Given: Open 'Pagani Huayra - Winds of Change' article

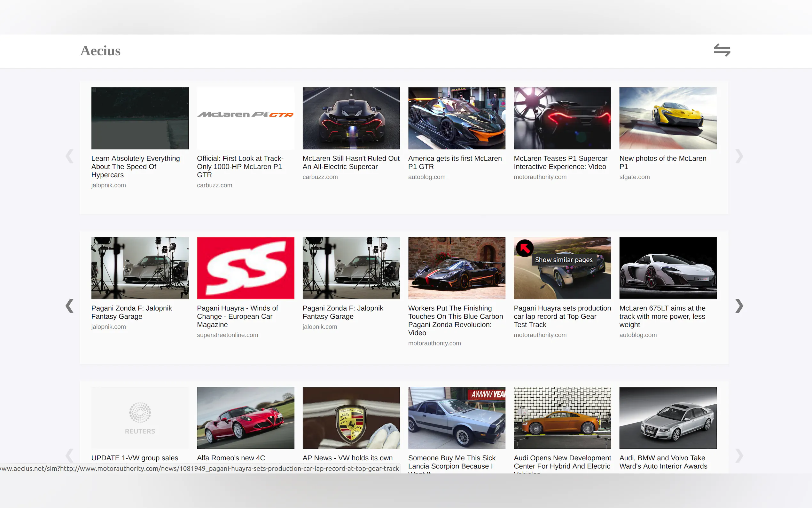Looking at the screenshot, I should (x=237, y=316).
